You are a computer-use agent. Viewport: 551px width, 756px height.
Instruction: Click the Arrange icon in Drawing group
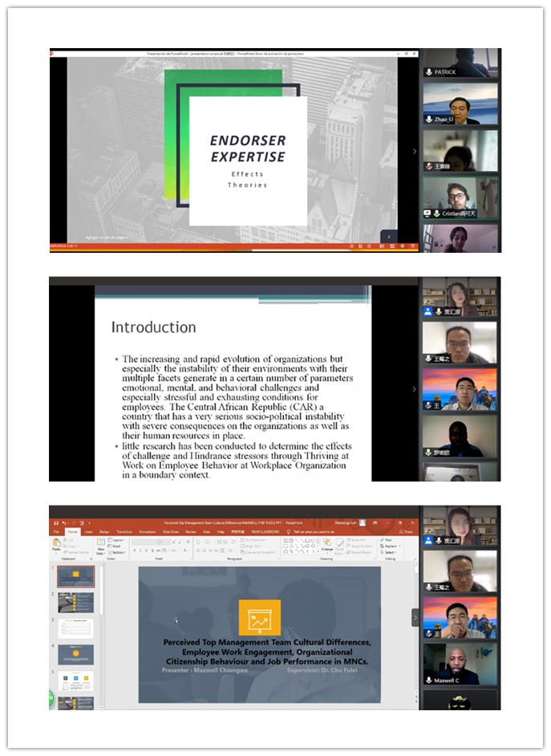[x=327, y=546]
